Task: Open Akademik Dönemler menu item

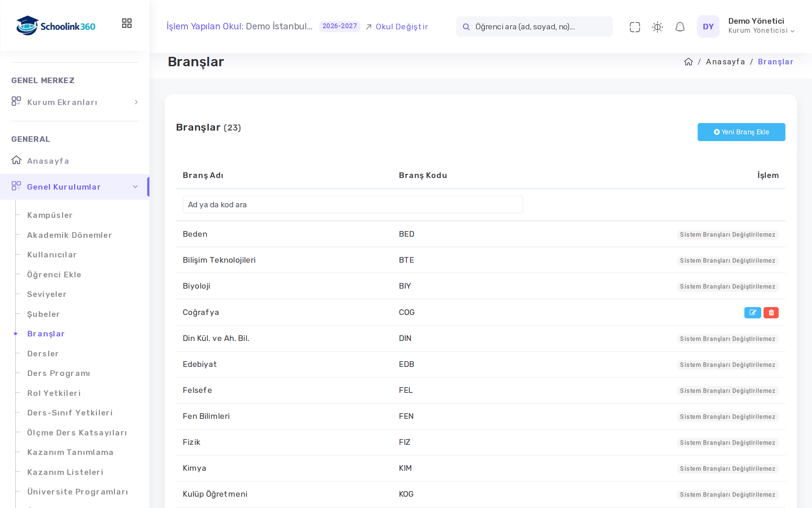Action: tap(69, 235)
